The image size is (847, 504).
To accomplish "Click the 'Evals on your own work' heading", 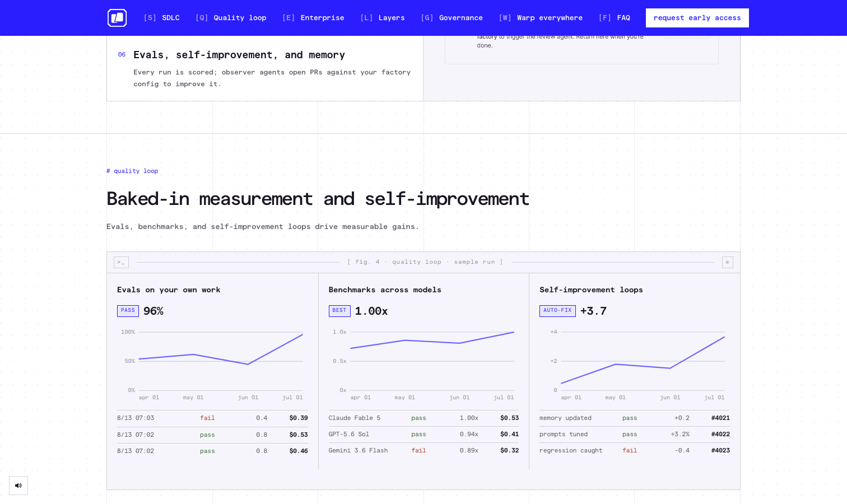I will (169, 290).
